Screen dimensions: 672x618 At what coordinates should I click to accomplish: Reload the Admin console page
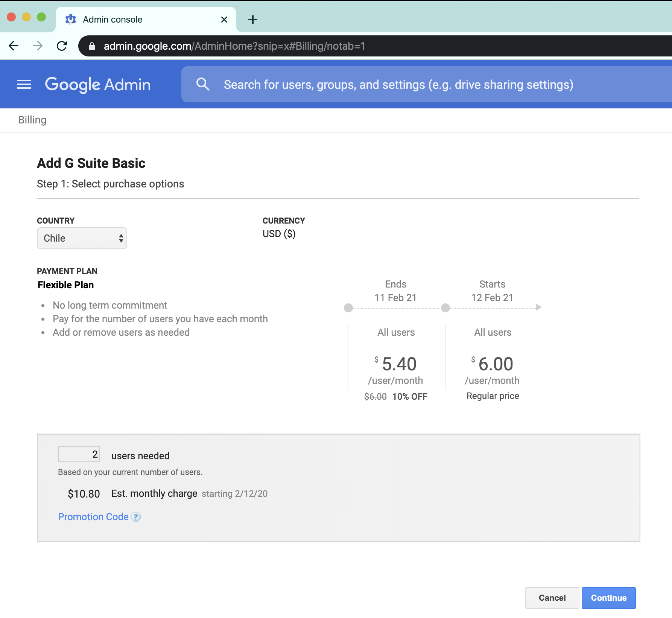(62, 46)
